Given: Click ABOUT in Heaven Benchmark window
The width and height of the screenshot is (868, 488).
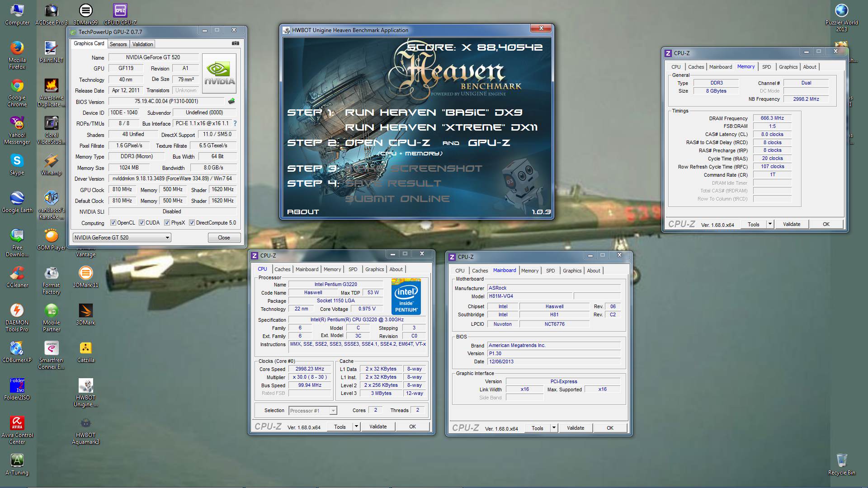Looking at the screenshot, I should (303, 212).
